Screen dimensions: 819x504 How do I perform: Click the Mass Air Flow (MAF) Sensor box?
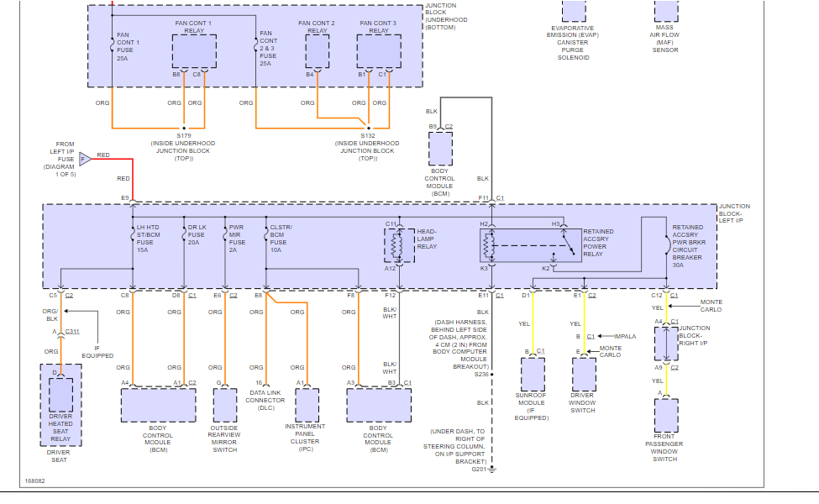point(666,10)
